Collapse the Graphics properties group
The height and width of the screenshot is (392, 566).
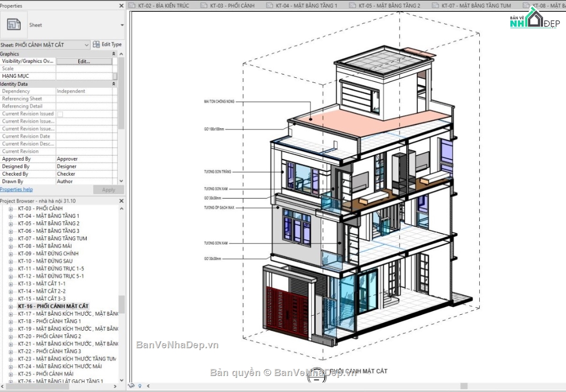tap(114, 54)
